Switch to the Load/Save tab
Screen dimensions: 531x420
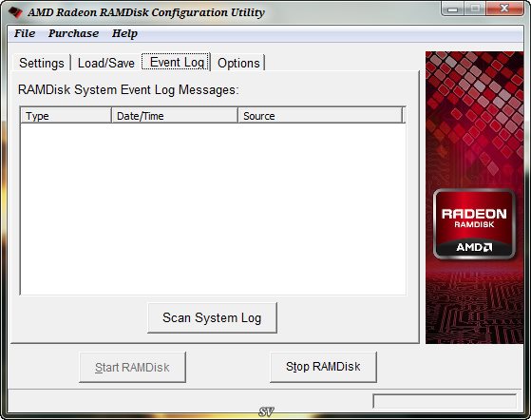(x=106, y=63)
